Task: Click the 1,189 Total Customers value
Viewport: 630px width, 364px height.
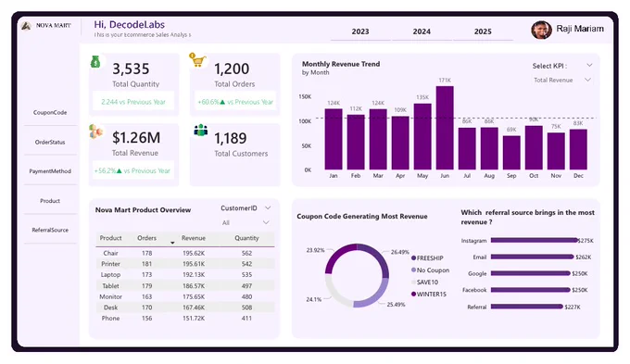Action: tap(230, 139)
